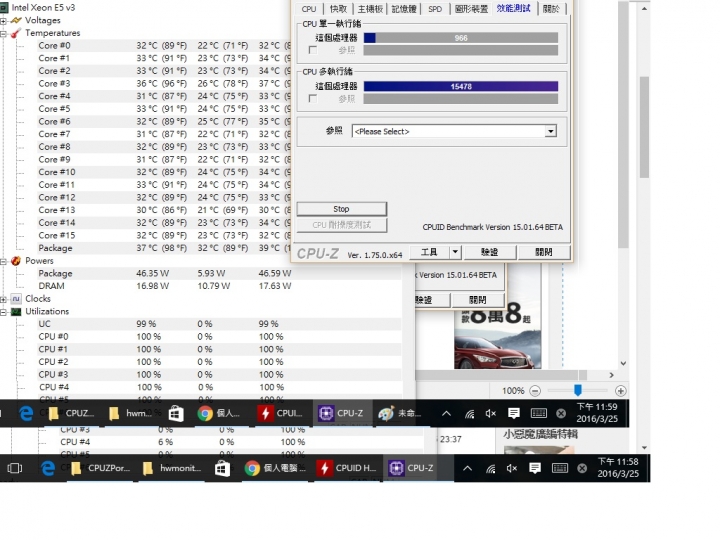This screenshot has width=720, height=540.
Task: Collapse the Powers tree node
Action: click(3, 261)
